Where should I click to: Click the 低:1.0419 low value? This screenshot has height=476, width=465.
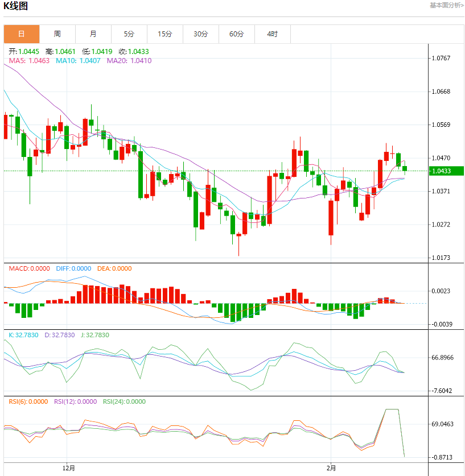(97, 52)
